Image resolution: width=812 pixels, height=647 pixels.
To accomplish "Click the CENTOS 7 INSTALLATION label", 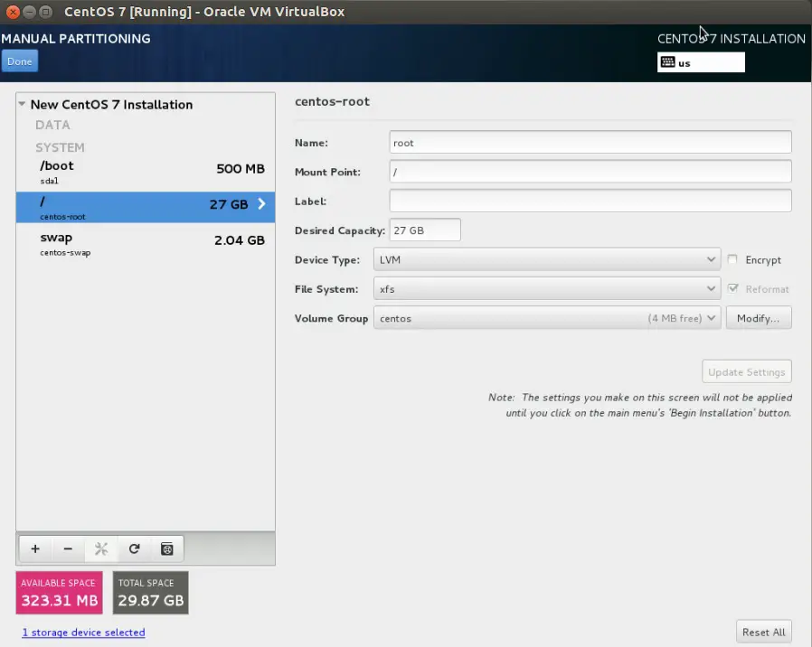I will pyautogui.click(x=732, y=39).
